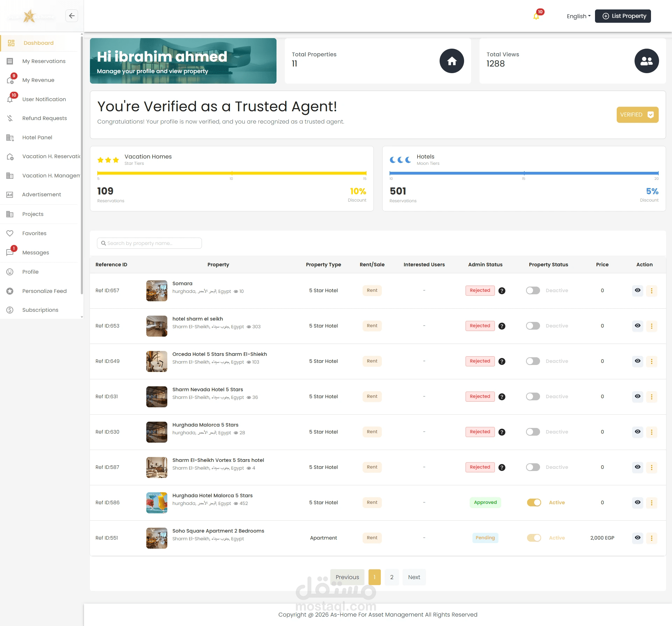672x626 pixels.
Task: Expand actions menu for Ref ID:587 row
Action: point(651,467)
